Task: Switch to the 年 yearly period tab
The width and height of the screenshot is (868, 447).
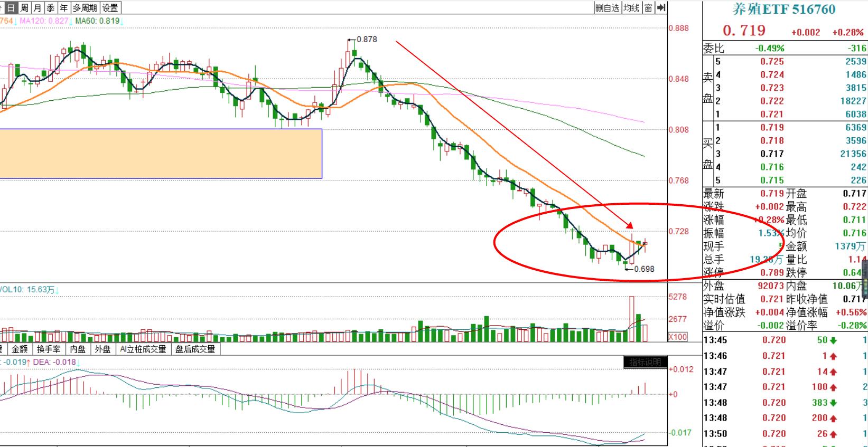Action: [x=63, y=8]
